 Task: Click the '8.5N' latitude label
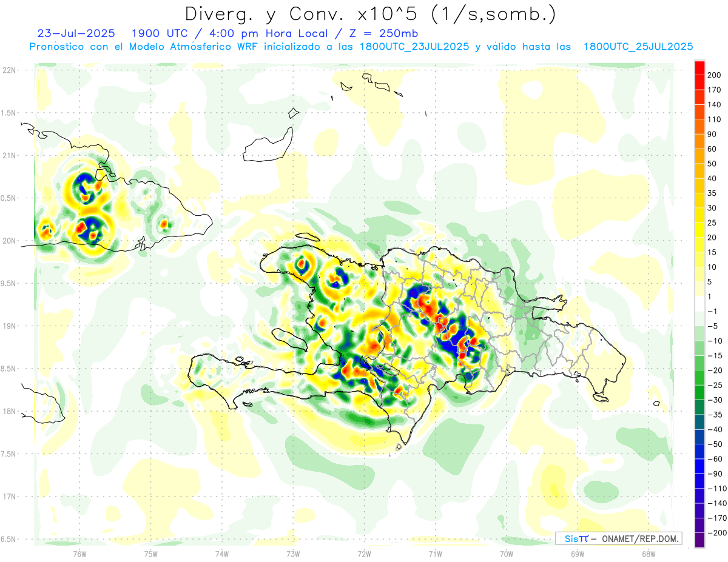pyautogui.click(x=9, y=369)
